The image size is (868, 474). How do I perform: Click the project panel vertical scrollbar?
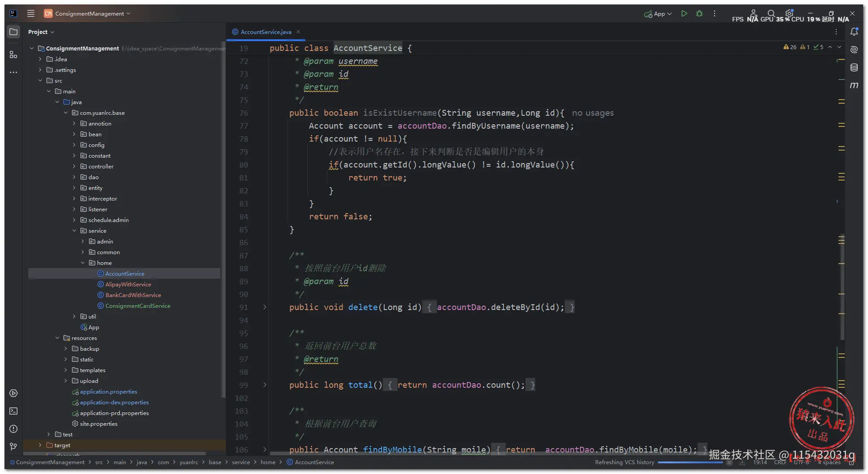pos(223,219)
